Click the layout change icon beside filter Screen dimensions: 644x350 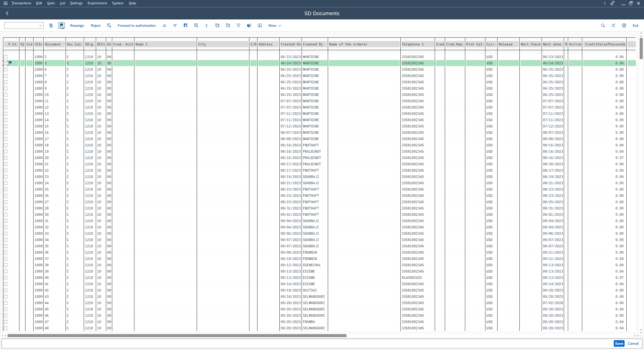pyautogui.click(x=249, y=25)
